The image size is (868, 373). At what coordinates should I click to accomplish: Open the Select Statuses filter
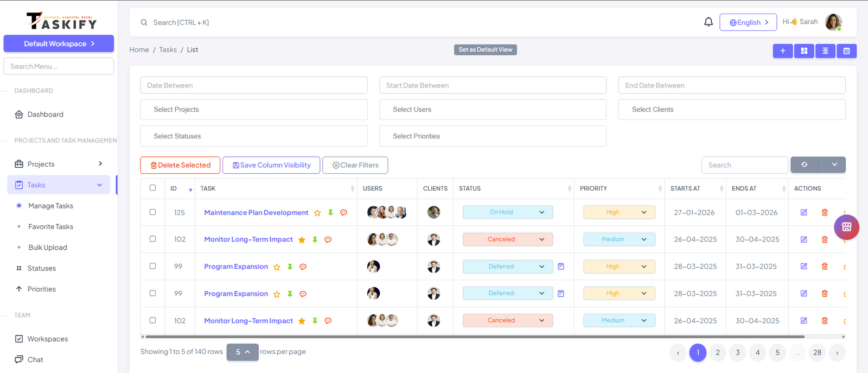254,136
